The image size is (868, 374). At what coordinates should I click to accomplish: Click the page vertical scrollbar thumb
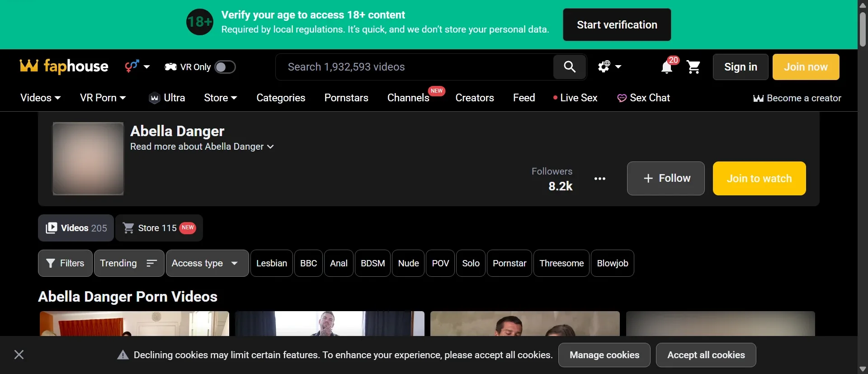point(863,29)
